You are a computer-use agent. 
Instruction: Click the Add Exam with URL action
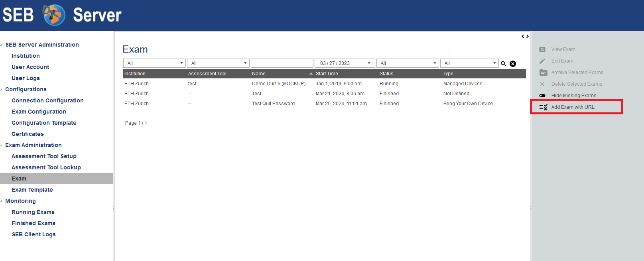pyautogui.click(x=573, y=107)
